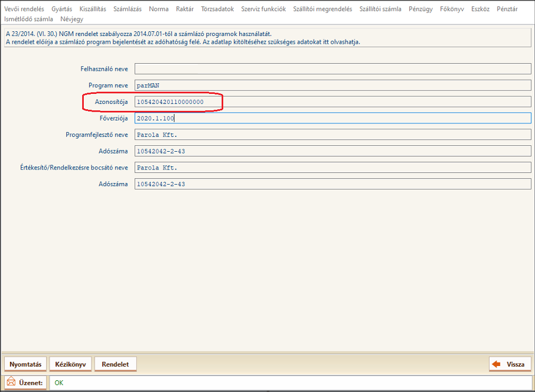Click the Üzenet envelope icon
Screen dimensions: 535x392
coord(11,381)
